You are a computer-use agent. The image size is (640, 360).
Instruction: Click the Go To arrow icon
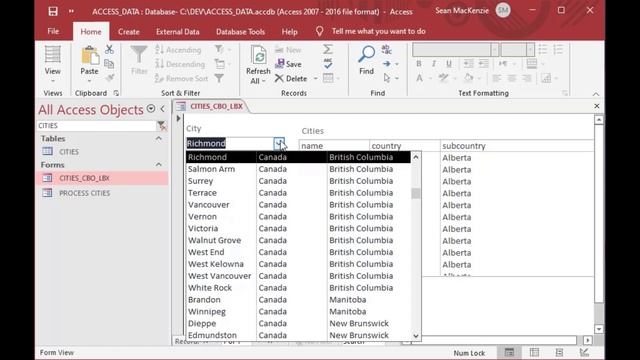387,64
